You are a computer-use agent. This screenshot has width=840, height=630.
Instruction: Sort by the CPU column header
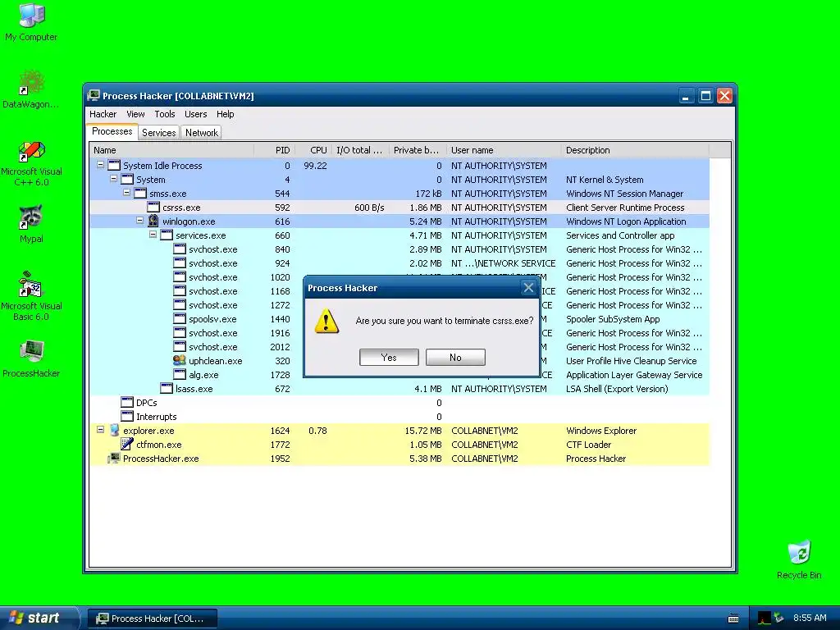313,150
